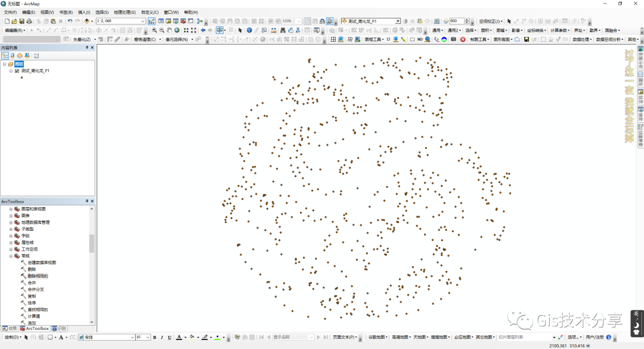Toggle visibility of 测试_简化龙_P1 layer

pos(17,70)
